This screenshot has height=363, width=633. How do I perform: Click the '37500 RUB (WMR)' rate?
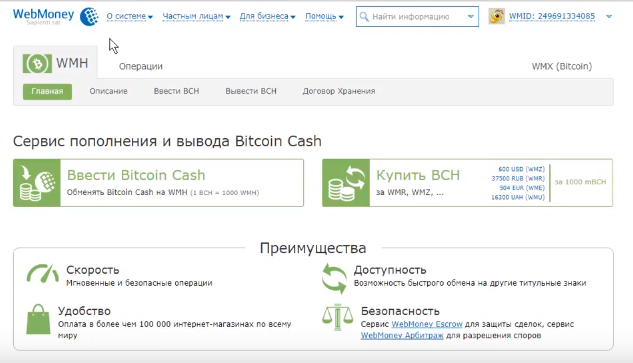pyautogui.click(x=518, y=178)
